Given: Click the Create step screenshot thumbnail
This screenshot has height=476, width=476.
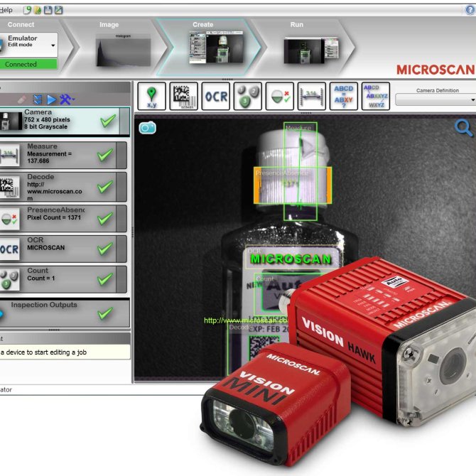Looking at the screenshot, I should point(216,47).
